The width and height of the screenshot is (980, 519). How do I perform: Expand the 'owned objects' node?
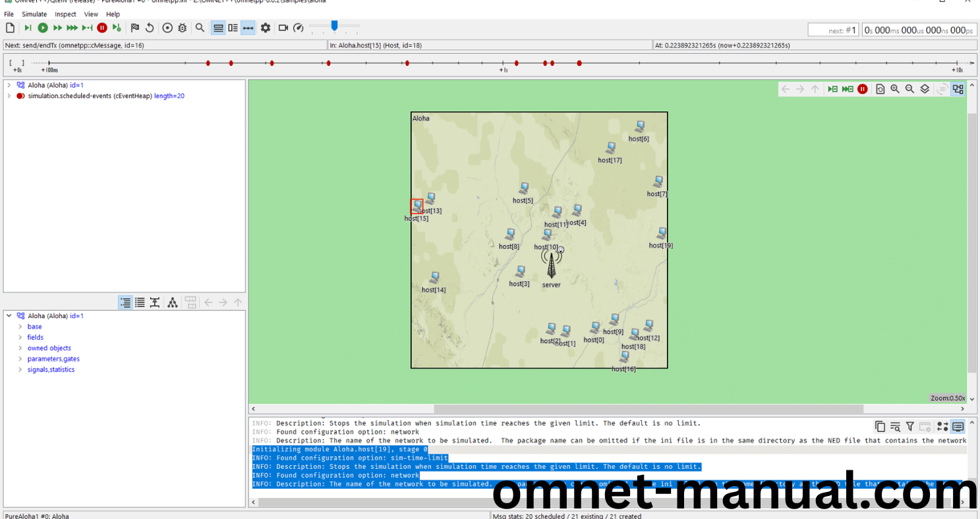[x=20, y=348]
